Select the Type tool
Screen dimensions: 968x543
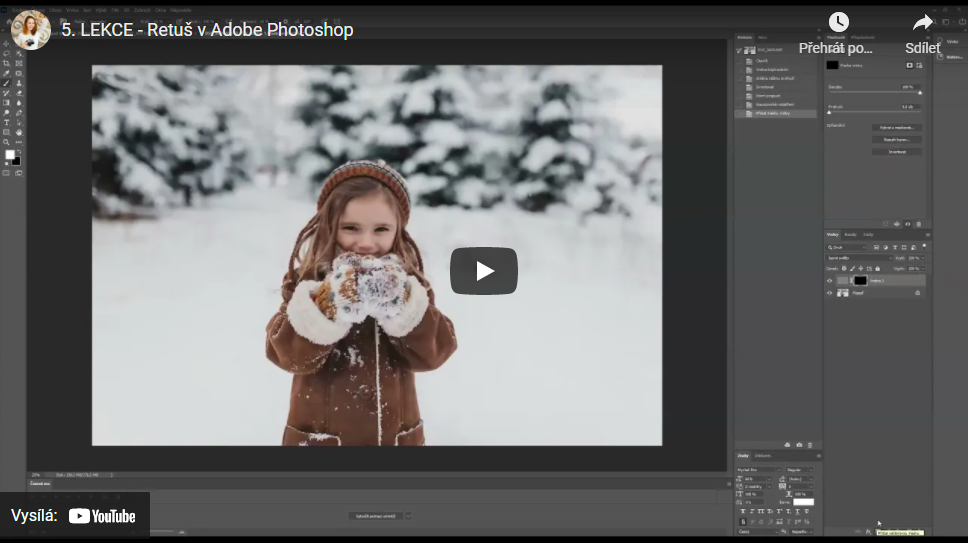click(x=6, y=123)
